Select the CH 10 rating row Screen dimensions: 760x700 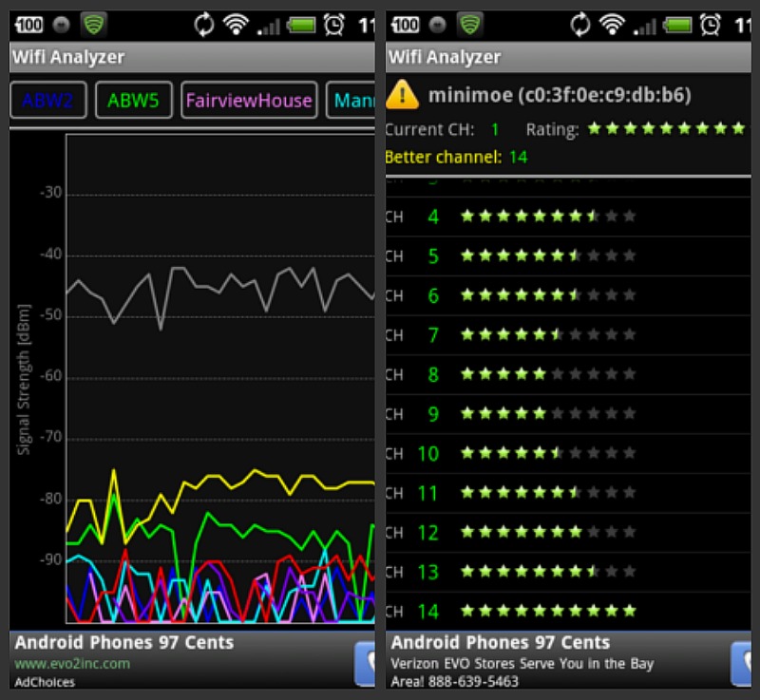(568, 453)
